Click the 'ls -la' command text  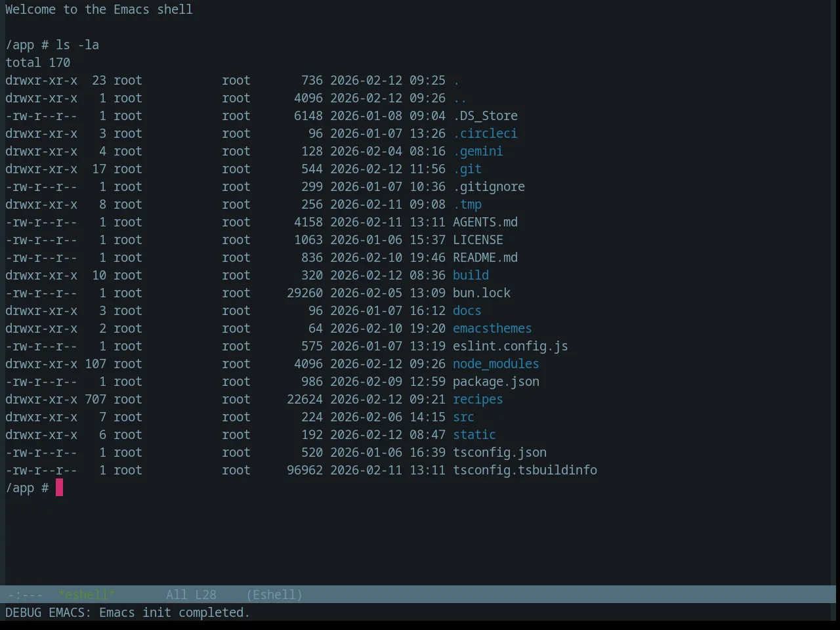pyautogui.click(x=77, y=45)
